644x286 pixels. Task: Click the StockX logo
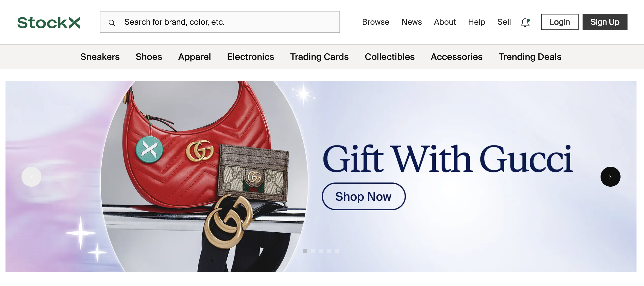[49, 22]
